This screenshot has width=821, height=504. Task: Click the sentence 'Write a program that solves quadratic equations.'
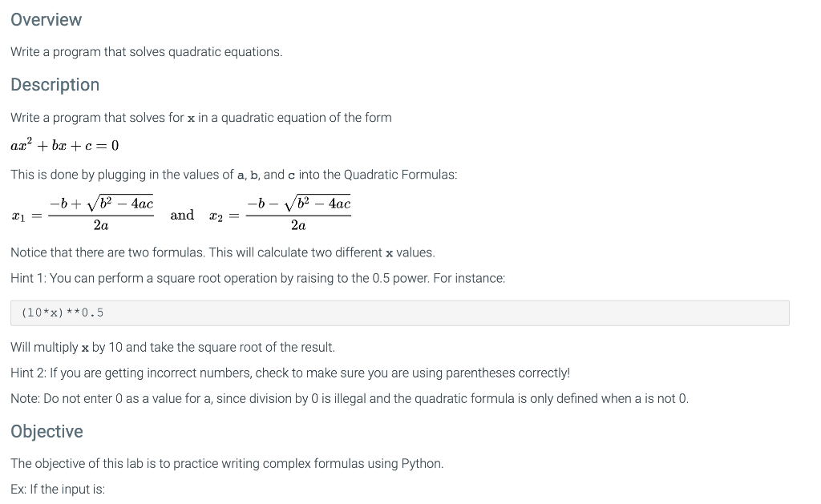[x=147, y=52]
